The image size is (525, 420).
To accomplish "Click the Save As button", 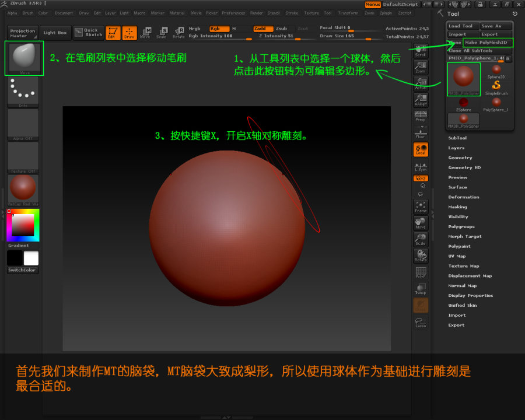I will coord(496,26).
